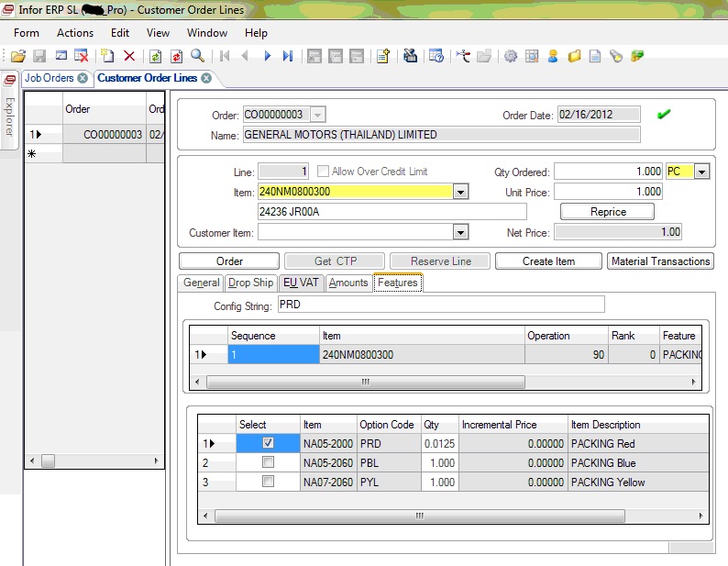Click the binoculars find icon
The width and height of the screenshot is (728, 566).
pyautogui.click(x=410, y=56)
